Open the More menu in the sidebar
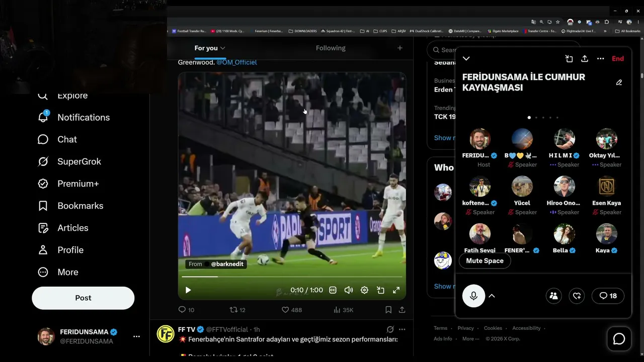The height and width of the screenshot is (362, 644). click(58, 272)
